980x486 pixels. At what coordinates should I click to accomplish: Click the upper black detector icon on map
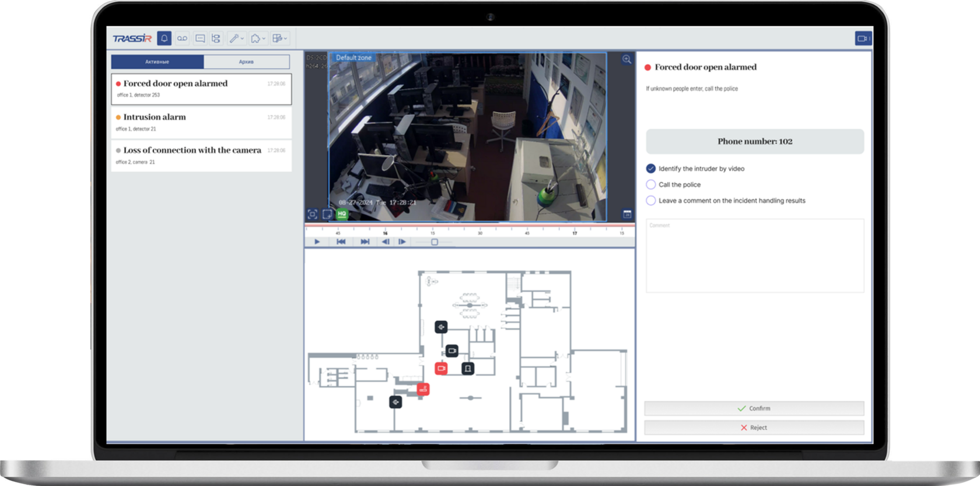pyautogui.click(x=441, y=327)
